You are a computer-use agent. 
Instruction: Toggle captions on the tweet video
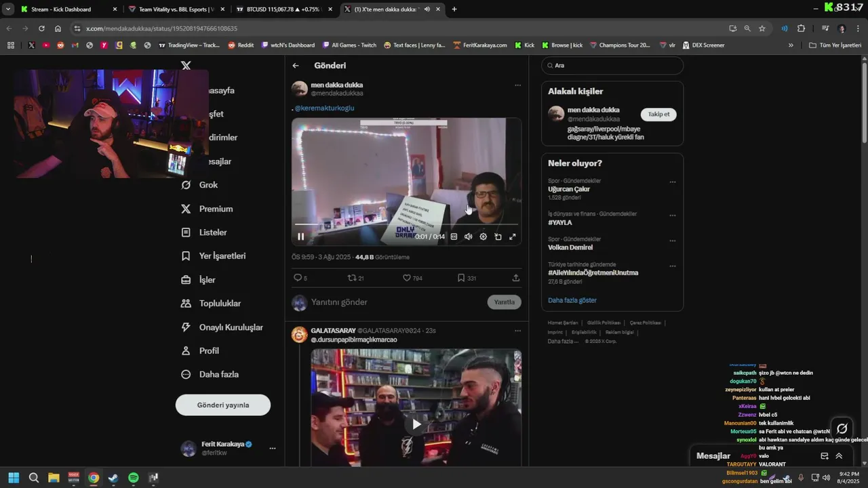[x=454, y=237]
